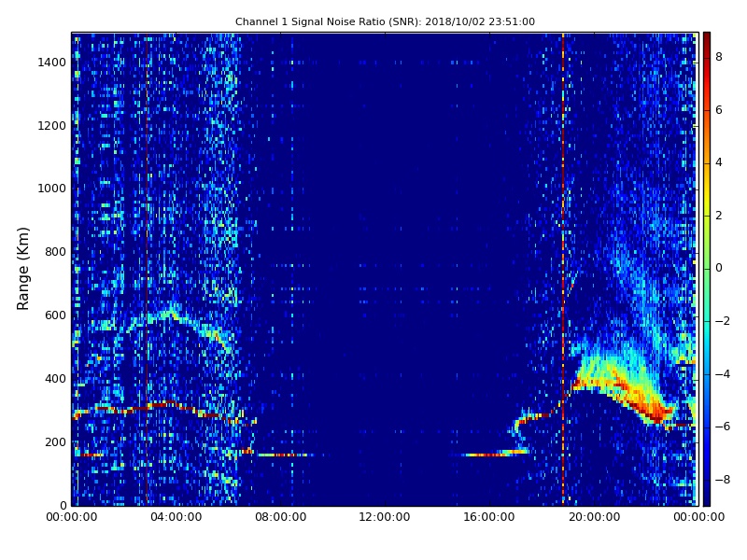Click the colorbar label 2
The width and height of the screenshot is (747, 560).
(719, 216)
